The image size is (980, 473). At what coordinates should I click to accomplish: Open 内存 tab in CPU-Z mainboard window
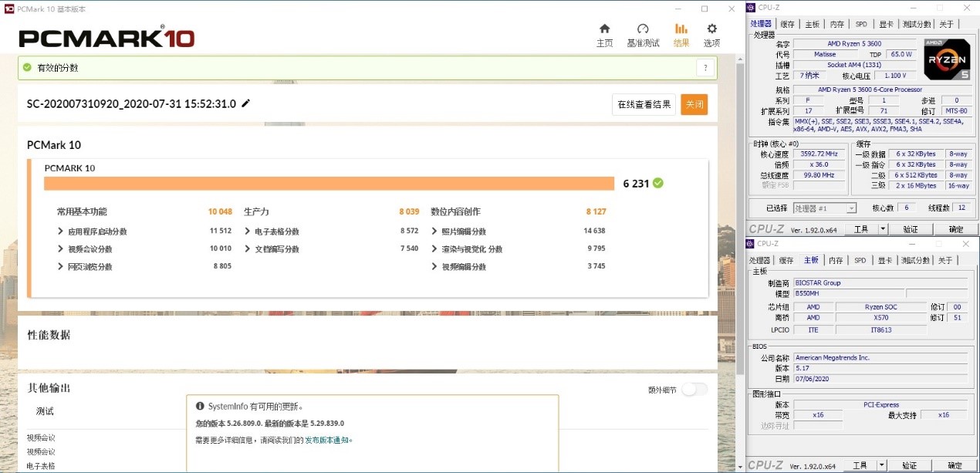(x=836, y=261)
